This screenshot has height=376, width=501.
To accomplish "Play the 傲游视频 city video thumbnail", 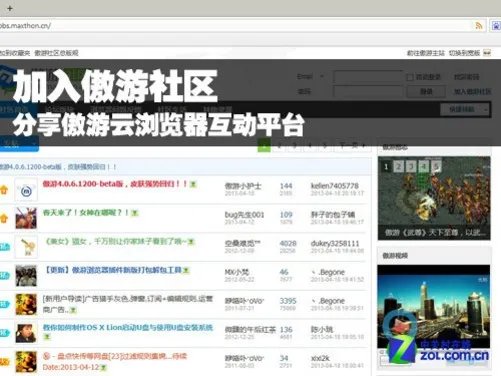I will tap(434, 307).
